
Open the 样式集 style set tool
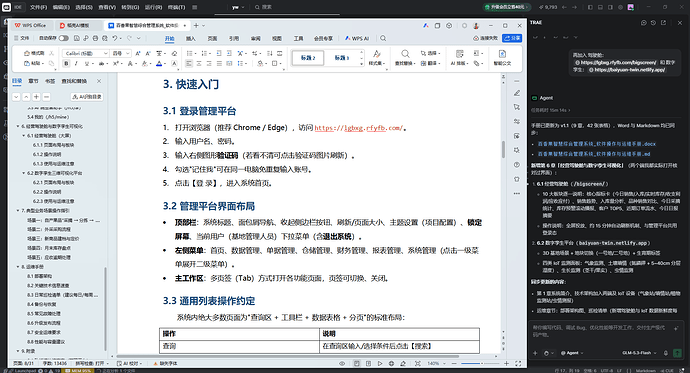377,58
